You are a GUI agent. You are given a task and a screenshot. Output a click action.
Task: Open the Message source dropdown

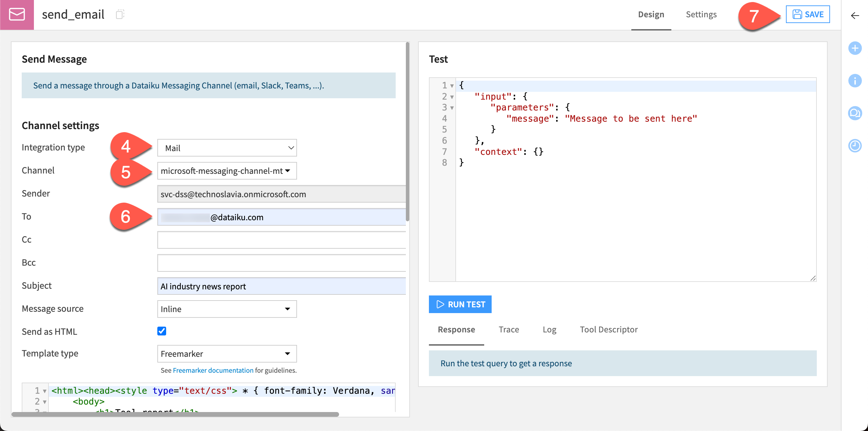pos(227,309)
